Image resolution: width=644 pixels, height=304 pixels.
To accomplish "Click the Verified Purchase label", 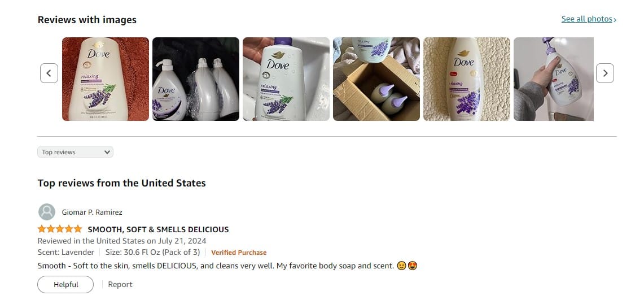I will tap(239, 253).
